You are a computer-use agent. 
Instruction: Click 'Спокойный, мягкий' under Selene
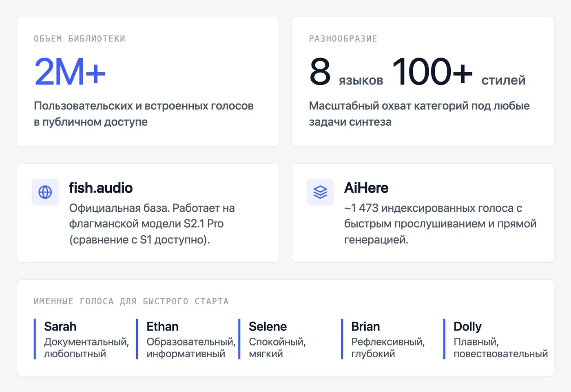(277, 348)
